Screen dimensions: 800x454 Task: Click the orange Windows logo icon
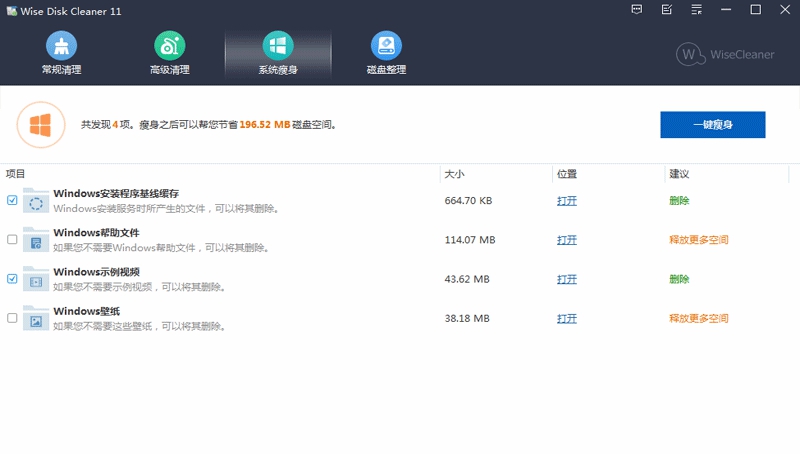point(41,125)
